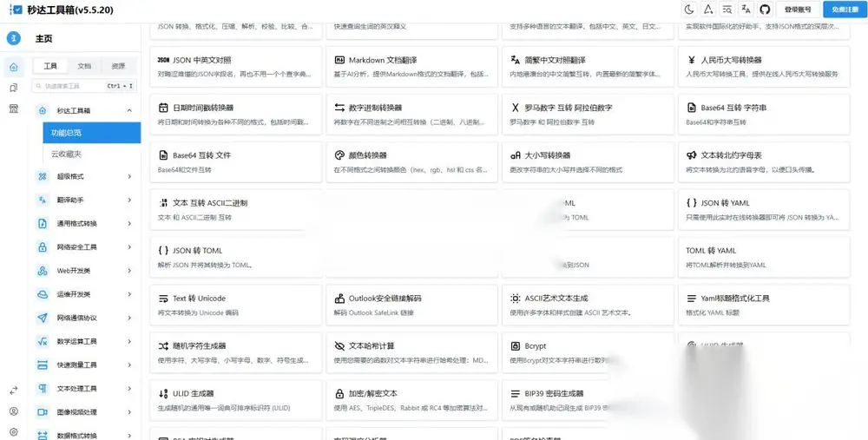The image size is (868, 440).
Task: Click the blue 免费注册 register button
Action: [845, 10]
